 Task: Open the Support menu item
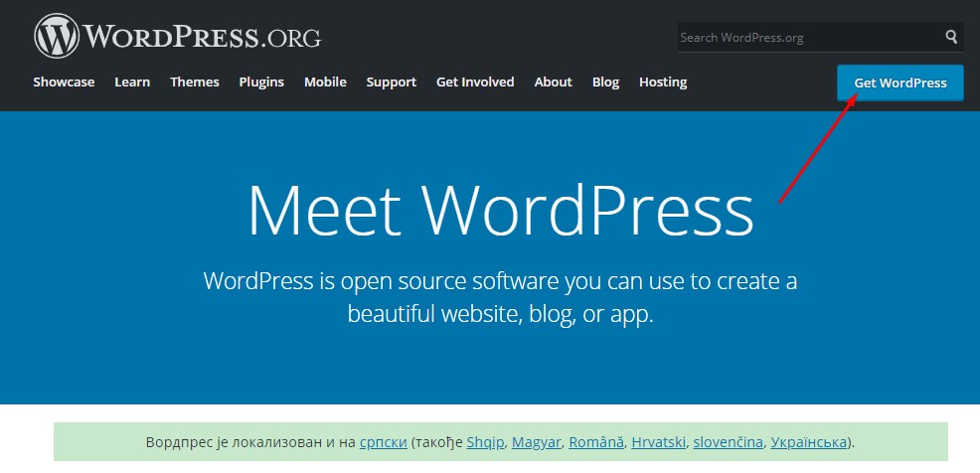pyautogui.click(x=392, y=81)
